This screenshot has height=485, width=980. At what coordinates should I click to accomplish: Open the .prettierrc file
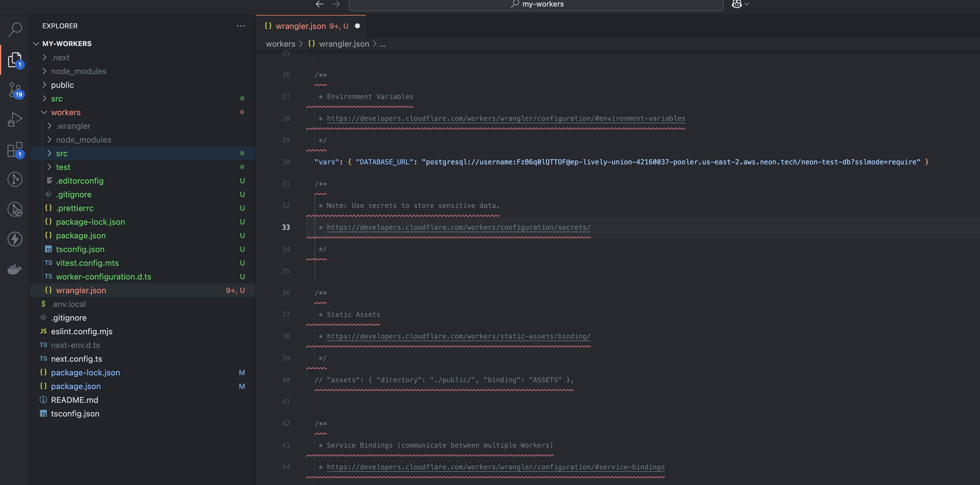tap(143, 208)
